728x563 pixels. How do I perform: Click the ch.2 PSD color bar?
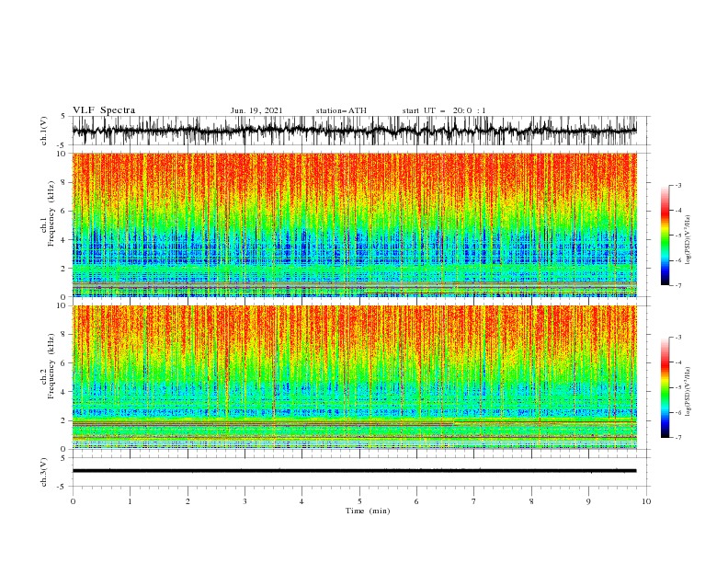[665, 387]
